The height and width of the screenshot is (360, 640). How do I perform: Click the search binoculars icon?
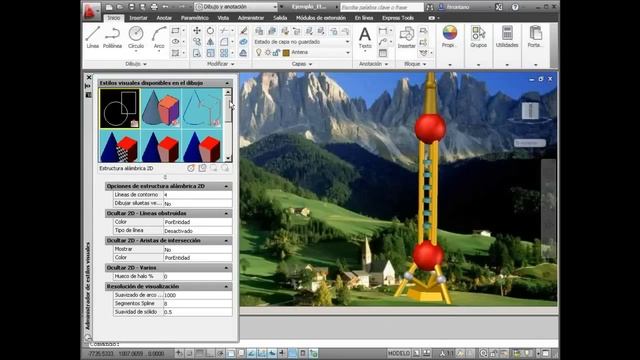429,7
